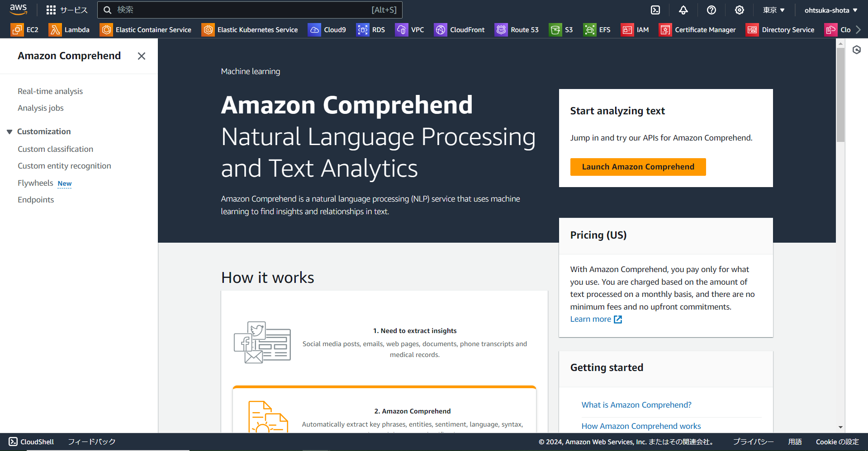Click the scrollbar down arrow
This screenshot has height=451, width=868.
[840, 427]
